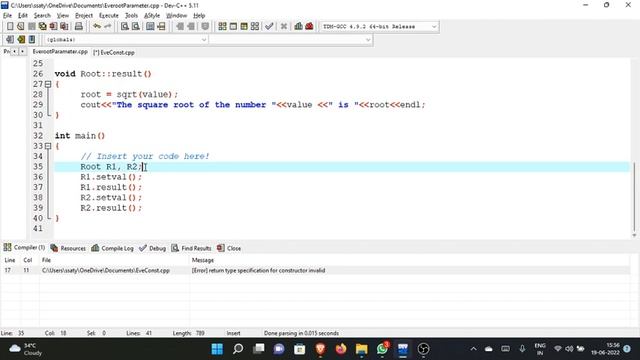Open Replace from the toolbar
This screenshot has width=640, height=360.
136,27
